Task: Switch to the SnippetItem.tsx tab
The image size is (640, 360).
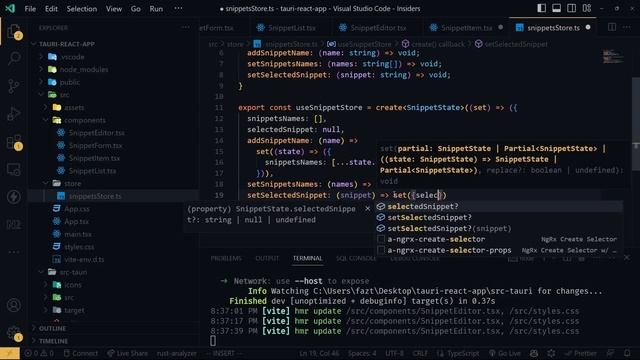Action: click(466, 28)
